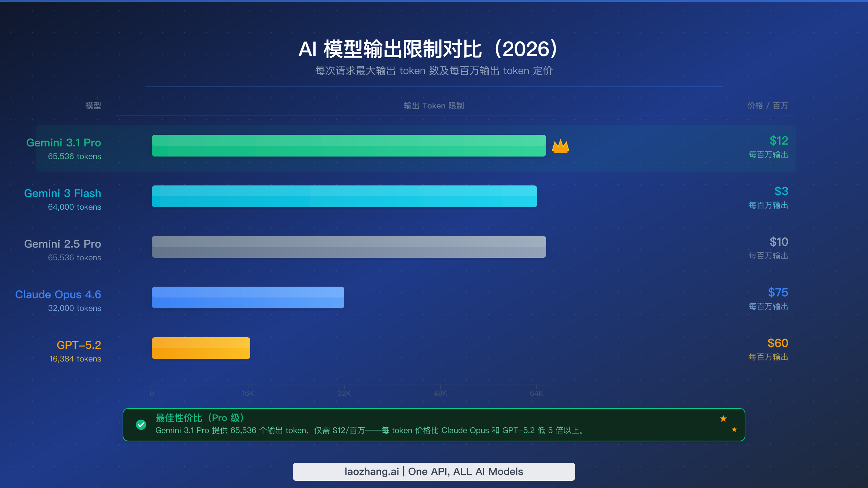Select the GPT-5.2 orange bar
This screenshot has height=488, width=868.
click(x=201, y=347)
